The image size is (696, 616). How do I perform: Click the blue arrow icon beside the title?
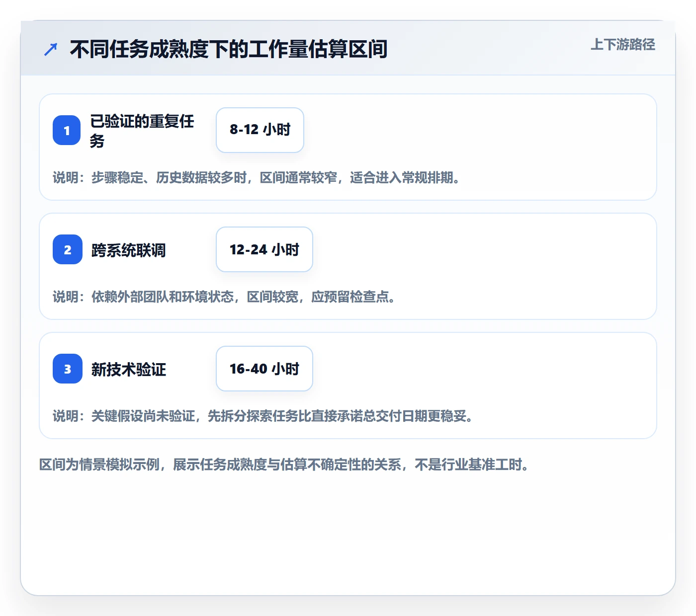[x=51, y=49]
